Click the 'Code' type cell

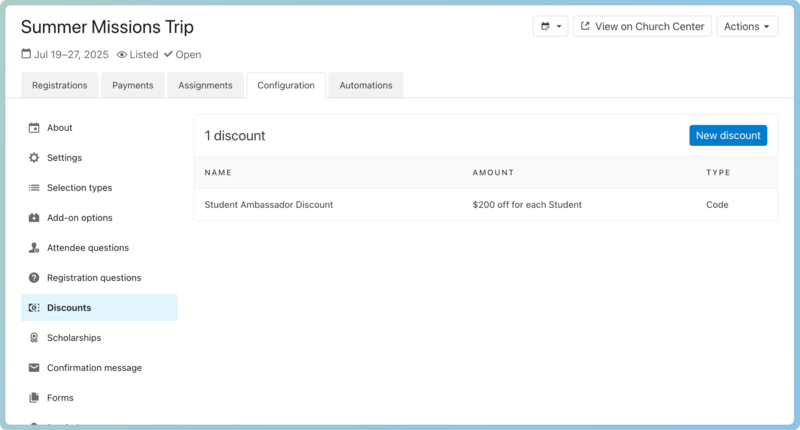(x=717, y=205)
